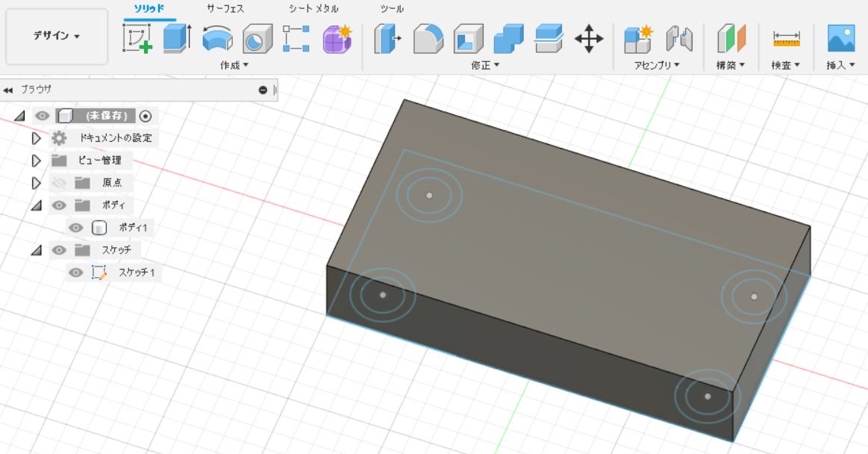Click the ドキュメントの設定 label

click(x=116, y=138)
